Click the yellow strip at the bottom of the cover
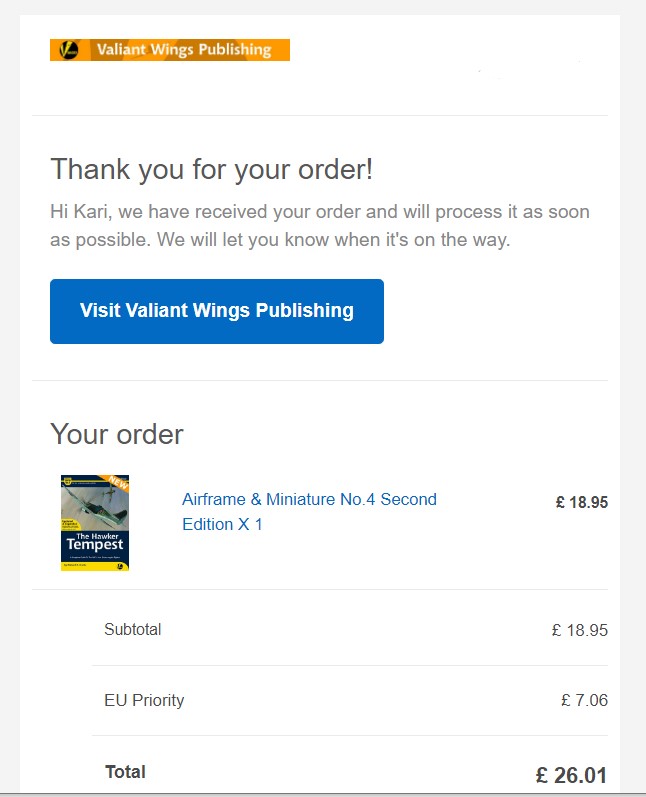646x797 pixels. pos(95,566)
